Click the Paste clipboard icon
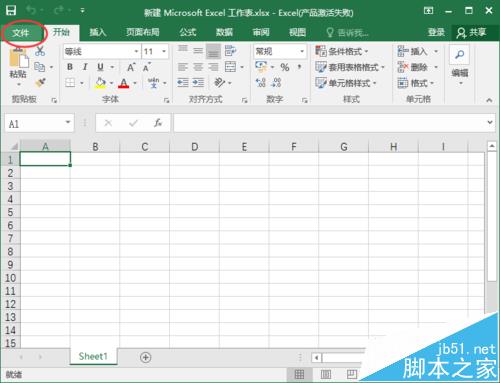 pos(18,58)
